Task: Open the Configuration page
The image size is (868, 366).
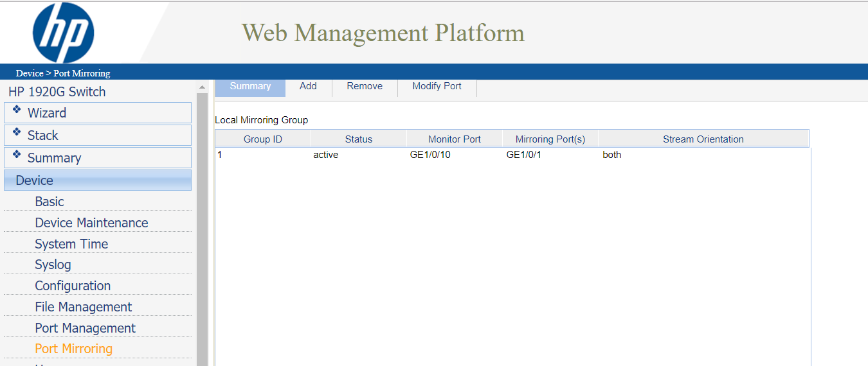Action: 73,286
